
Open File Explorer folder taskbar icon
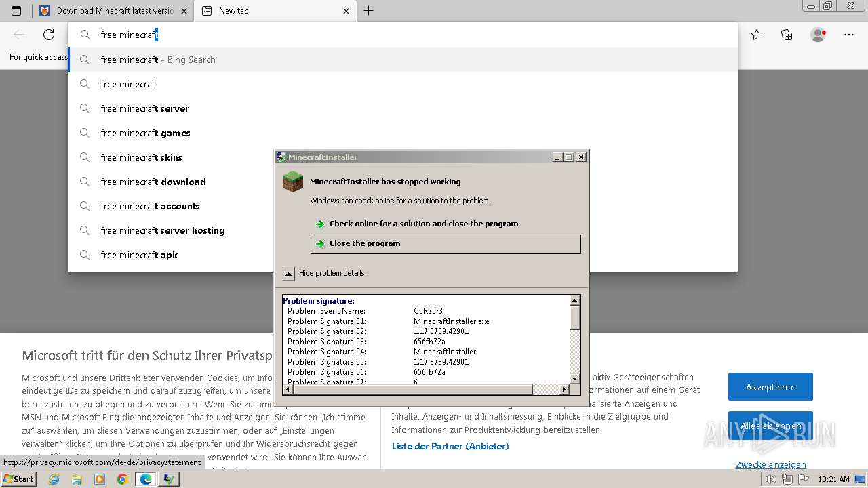[77, 479]
